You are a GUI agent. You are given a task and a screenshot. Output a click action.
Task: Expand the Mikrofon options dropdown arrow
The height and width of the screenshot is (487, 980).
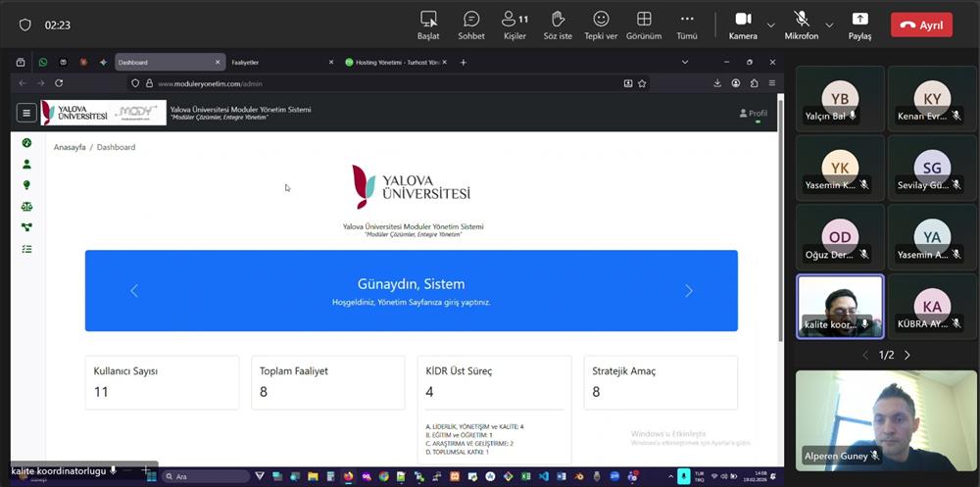[829, 24]
